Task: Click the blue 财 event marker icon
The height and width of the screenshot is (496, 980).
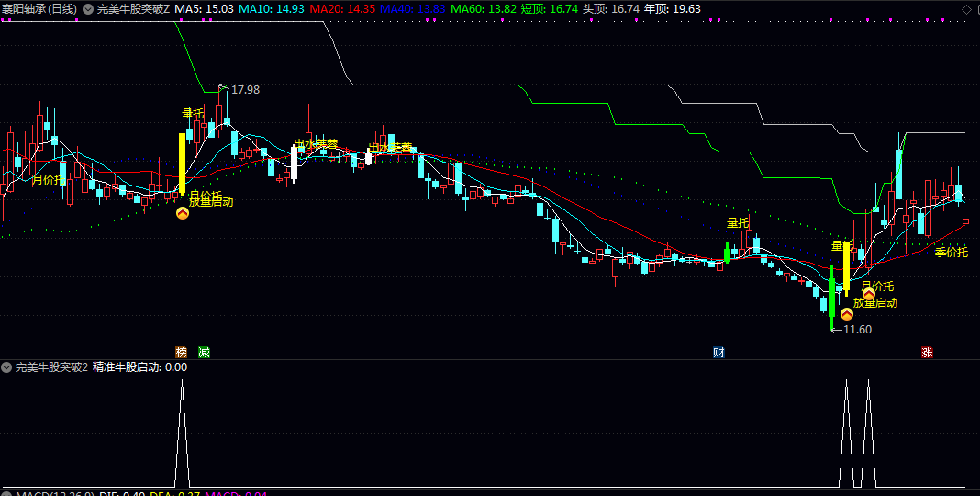Action: (719, 352)
